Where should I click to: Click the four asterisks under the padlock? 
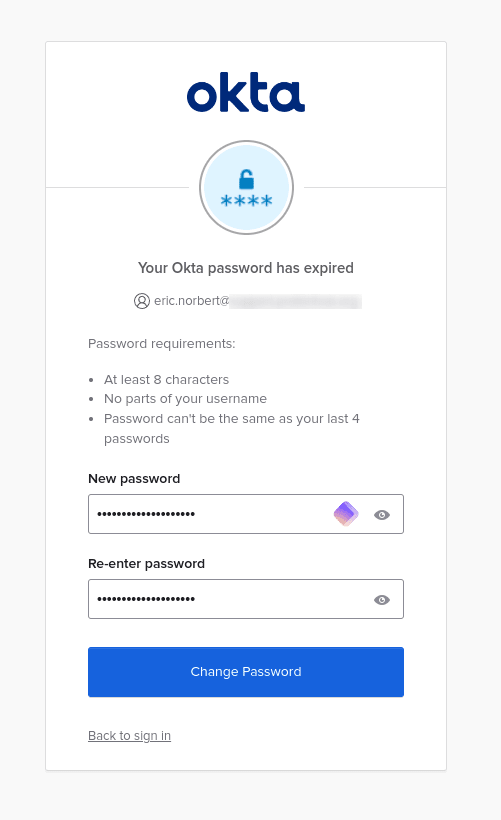[246, 201]
